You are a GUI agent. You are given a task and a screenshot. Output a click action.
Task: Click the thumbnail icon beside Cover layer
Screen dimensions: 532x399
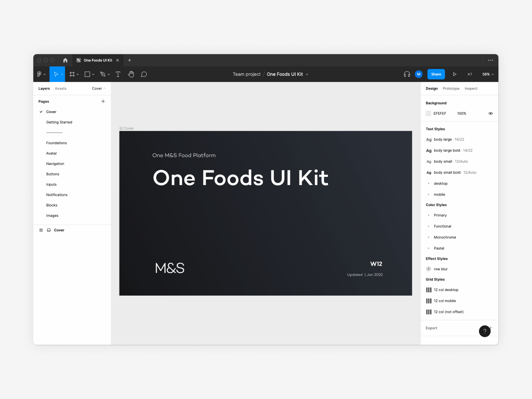click(x=49, y=230)
